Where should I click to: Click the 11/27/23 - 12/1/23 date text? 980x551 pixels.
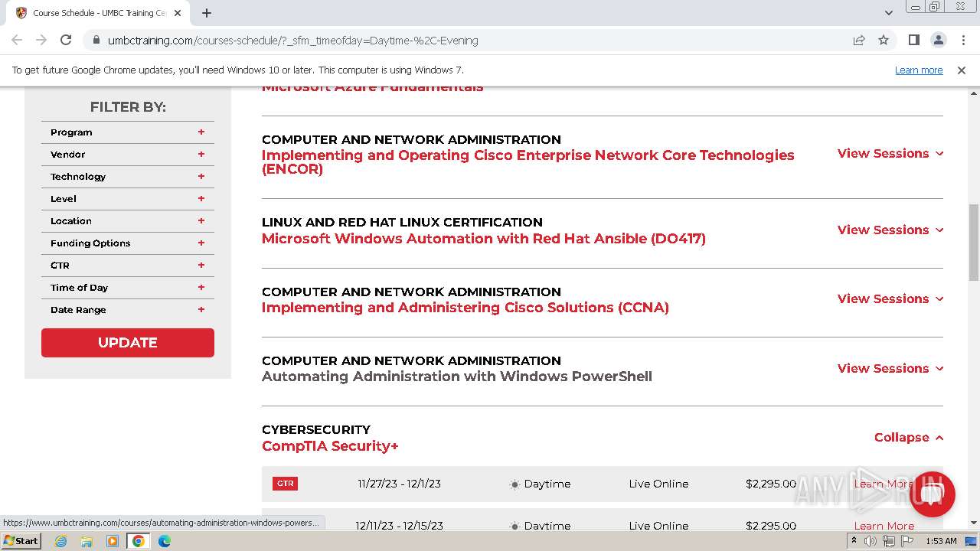pos(399,484)
